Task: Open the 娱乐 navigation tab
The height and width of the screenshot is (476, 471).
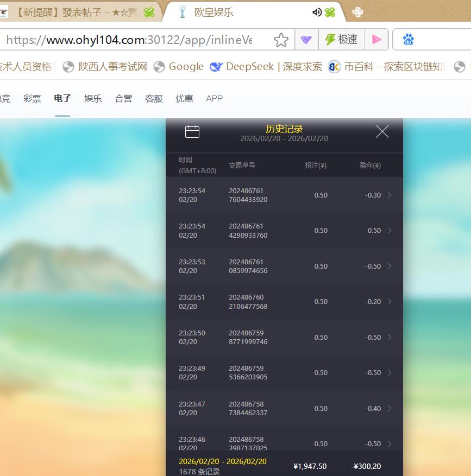Action: [92, 99]
